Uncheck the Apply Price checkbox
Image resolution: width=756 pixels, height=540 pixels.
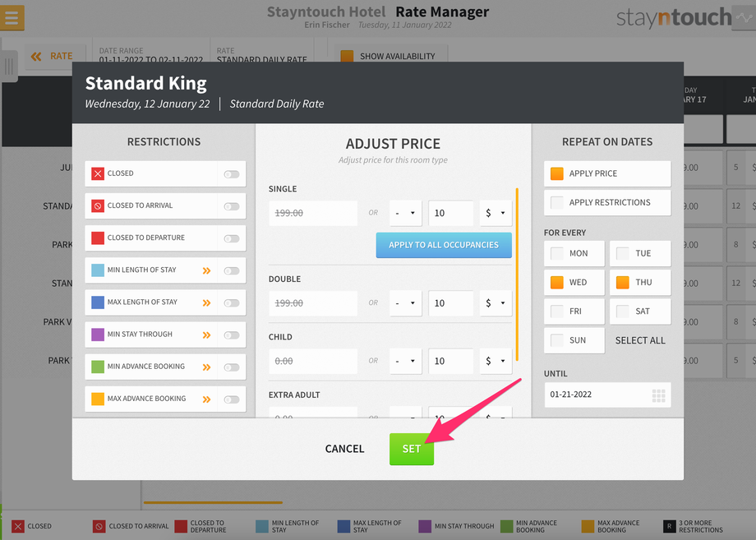click(x=557, y=173)
